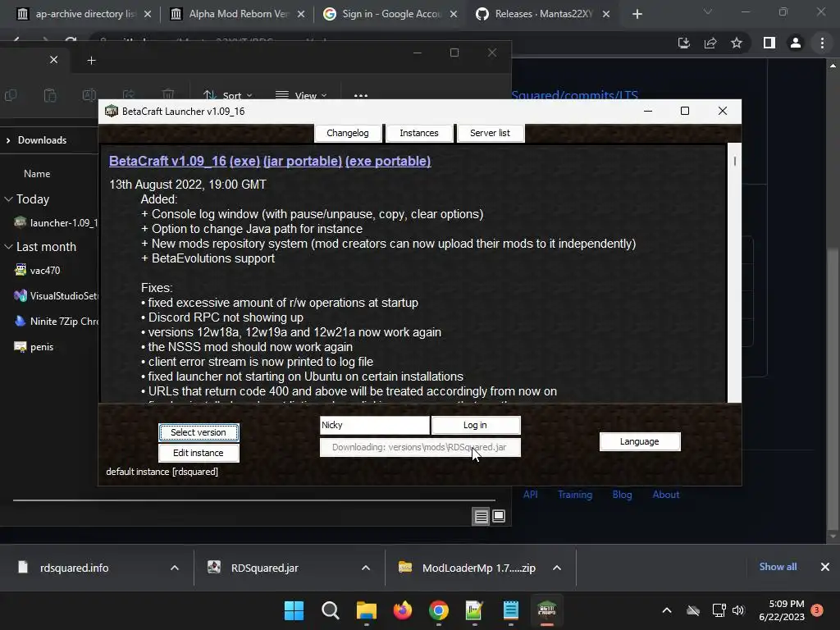Click the Edit instance button
Viewport: 840px width, 630px height.
tap(199, 453)
